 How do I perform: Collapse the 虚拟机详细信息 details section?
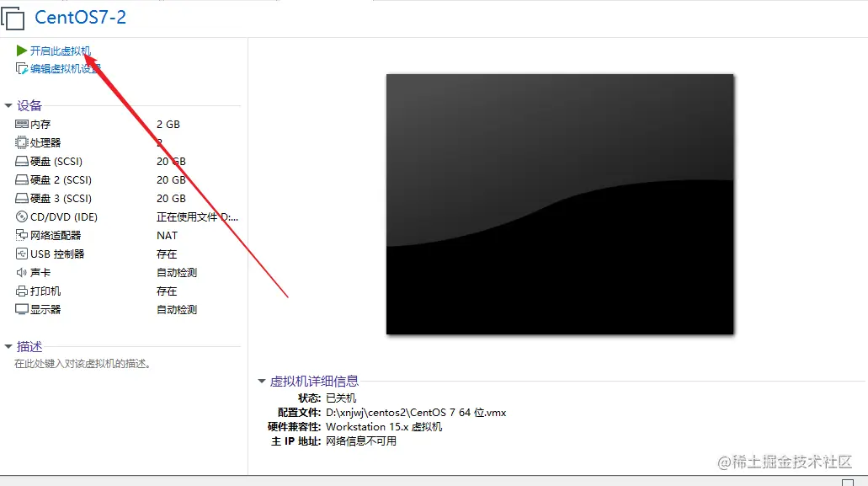click(261, 381)
